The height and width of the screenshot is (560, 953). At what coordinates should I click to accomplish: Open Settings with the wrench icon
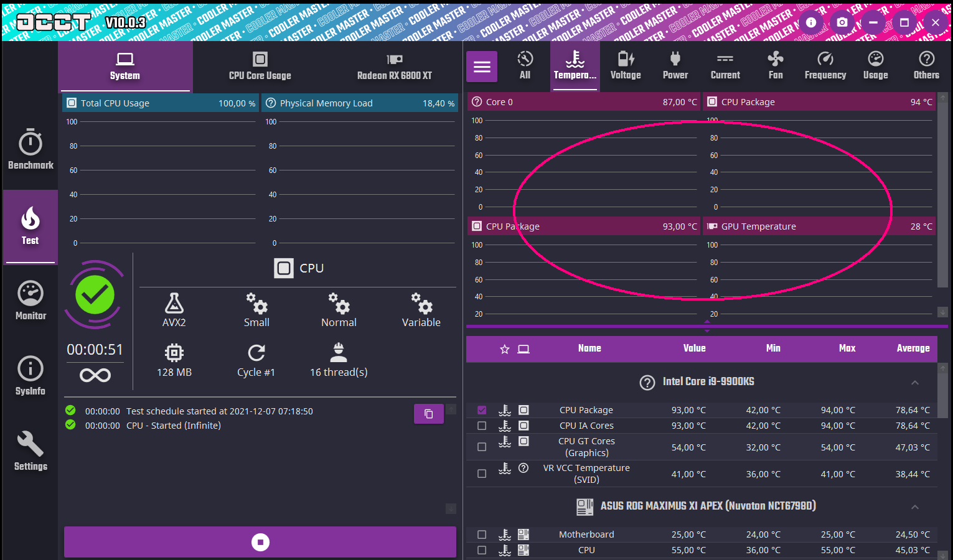pos(31,451)
